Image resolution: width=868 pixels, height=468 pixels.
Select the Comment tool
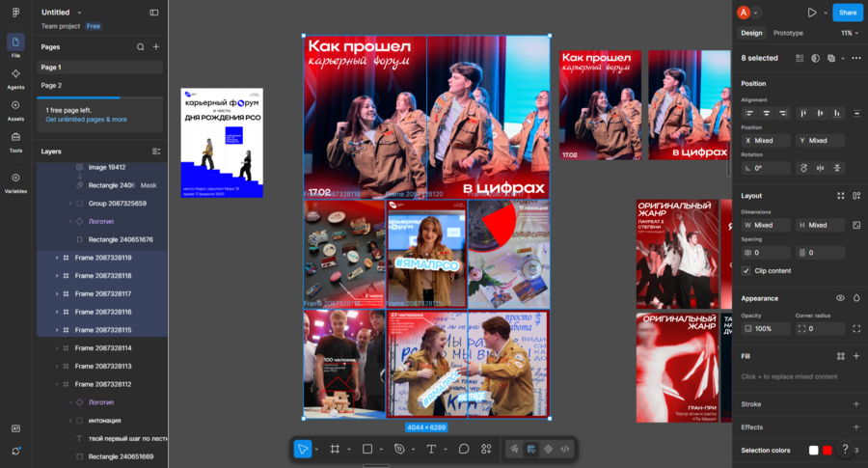pyautogui.click(x=464, y=449)
